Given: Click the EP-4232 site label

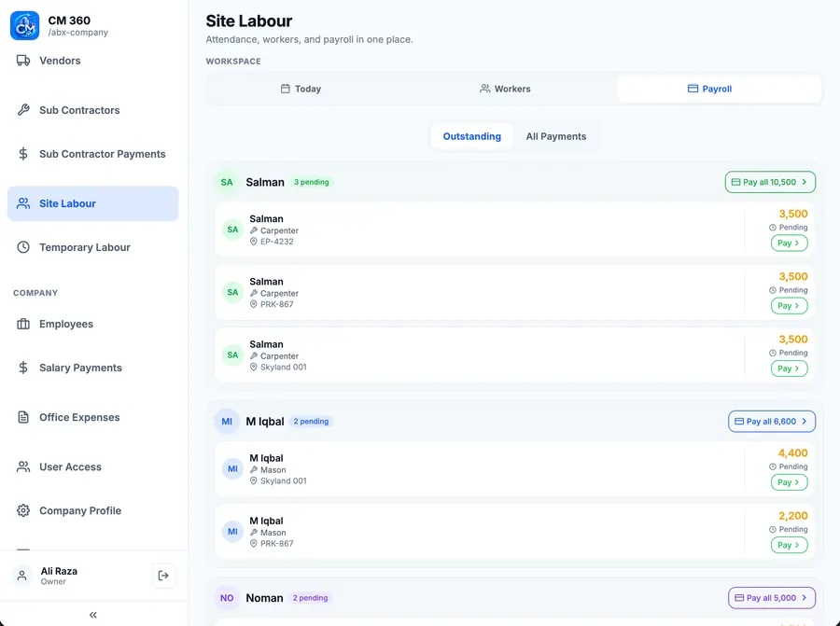Looking at the screenshot, I should 277,242.
